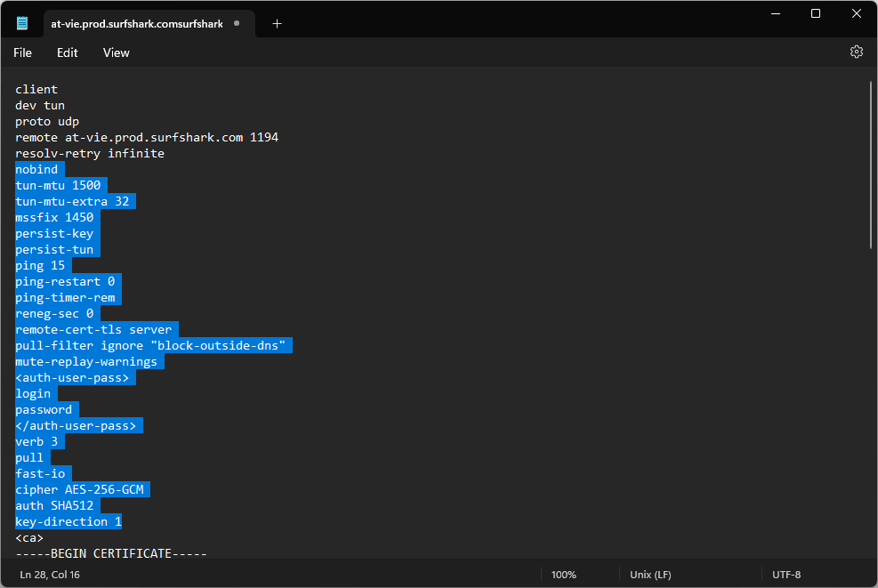Close the Notepad window
Image resolution: width=878 pixels, height=588 pixels.
click(857, 13)
